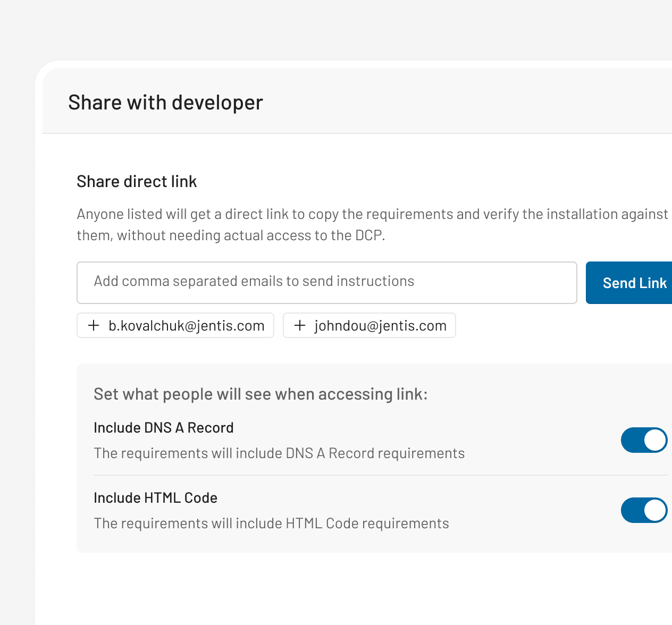Click the 'Anyone listed will get a direct link' paragraph
Screen dimensions: 672x625
tap(372, 225)
